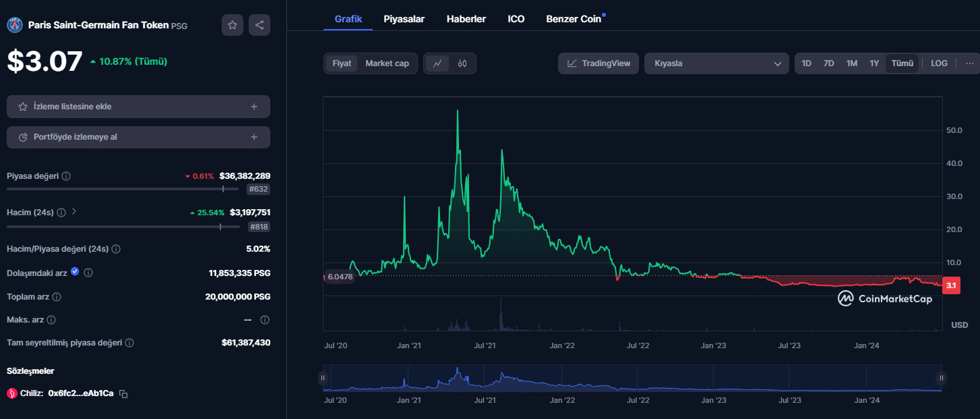Screen dimensions: 980x419
Task: Set chart range to Tümü
Action: (x=902, y=63)
